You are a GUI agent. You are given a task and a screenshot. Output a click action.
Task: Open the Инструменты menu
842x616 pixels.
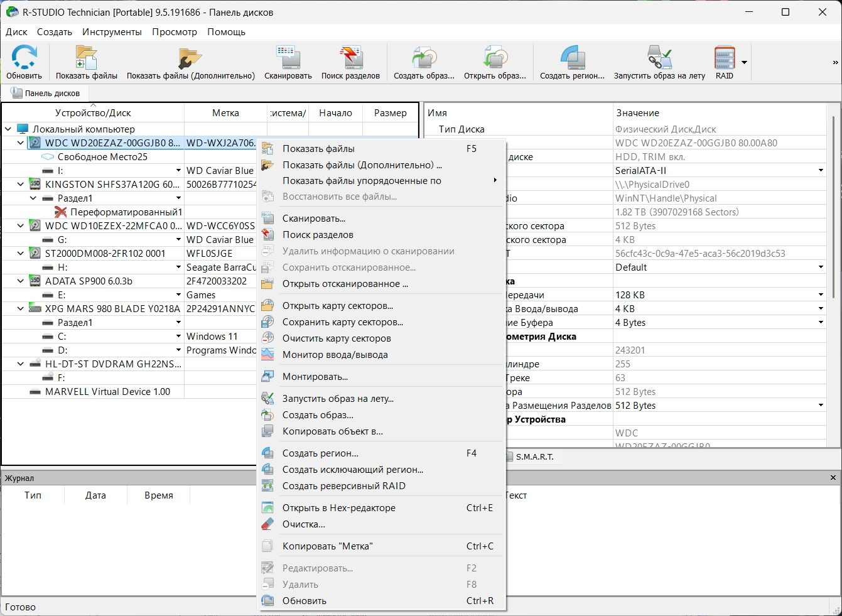coord(112,32)
